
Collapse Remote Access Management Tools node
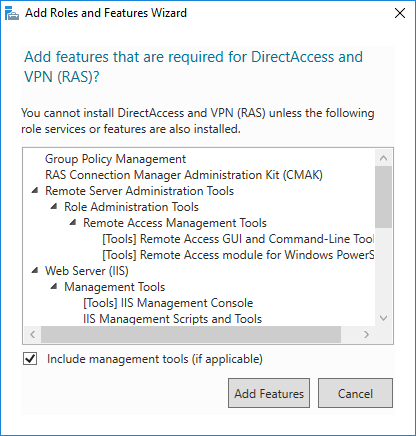tap(73, 223)
